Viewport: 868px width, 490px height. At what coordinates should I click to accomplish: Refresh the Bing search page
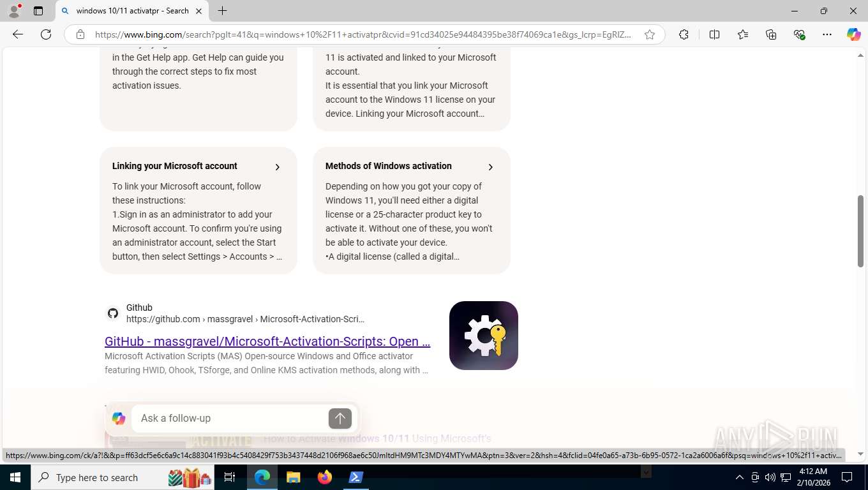[x=46, y=34]
